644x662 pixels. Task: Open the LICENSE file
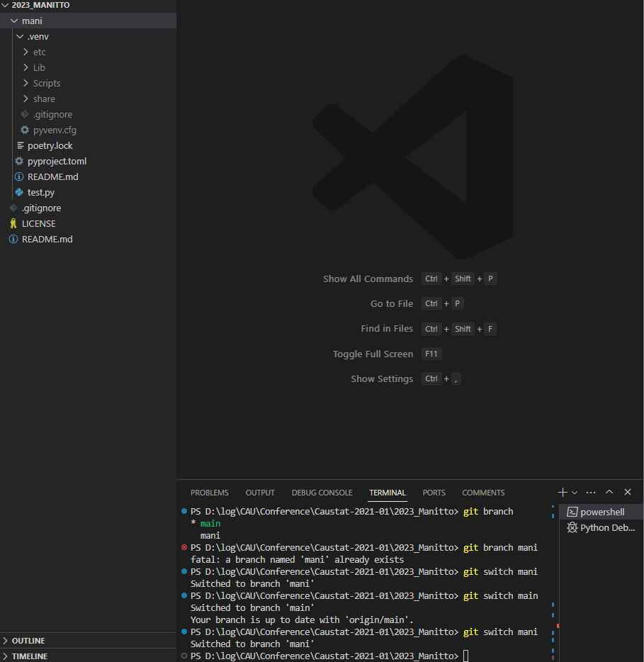tap(39, 223)
